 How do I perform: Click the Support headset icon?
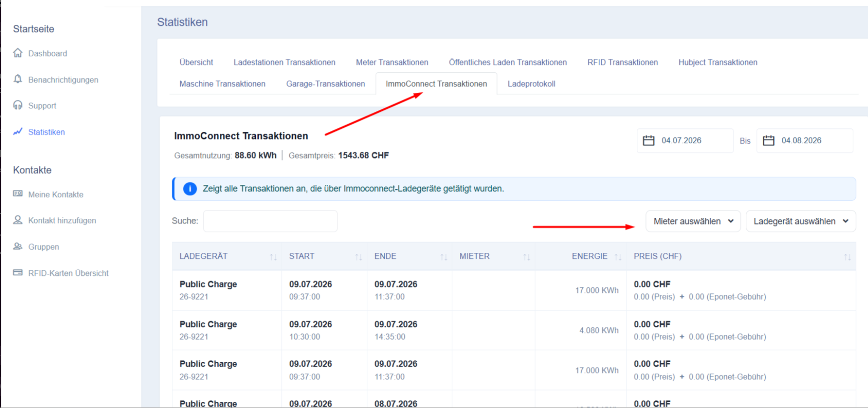(x=18, y=105)
